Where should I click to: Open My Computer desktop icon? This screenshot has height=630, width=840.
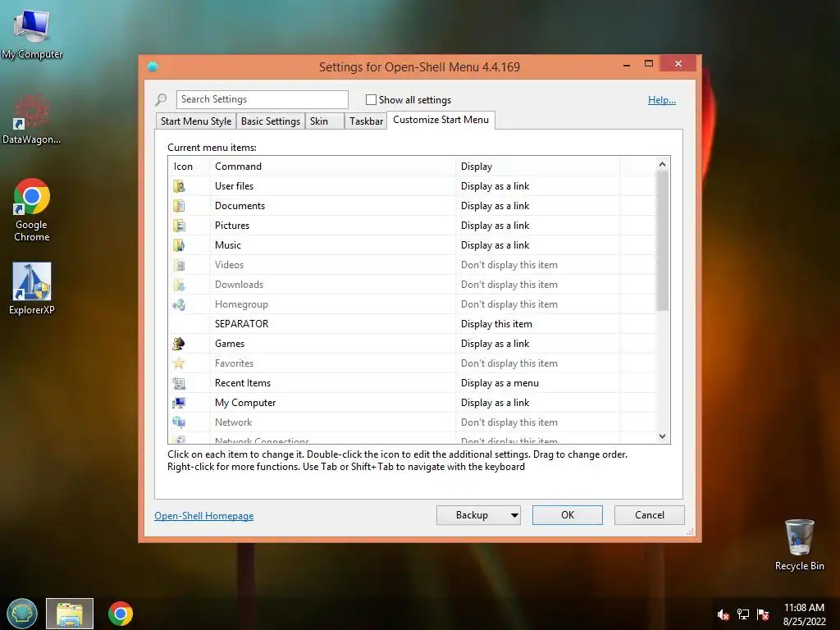(x=32, y=33)
